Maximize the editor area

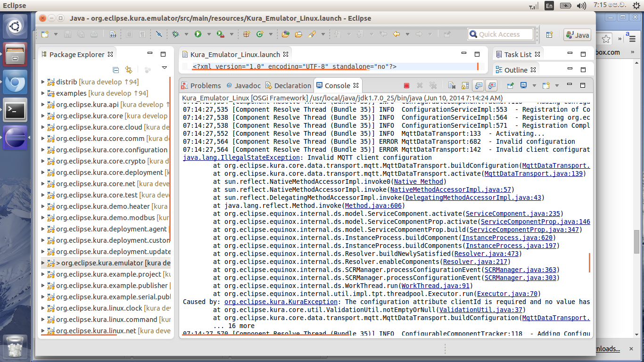pyautogui.click(x=477, y=54)
